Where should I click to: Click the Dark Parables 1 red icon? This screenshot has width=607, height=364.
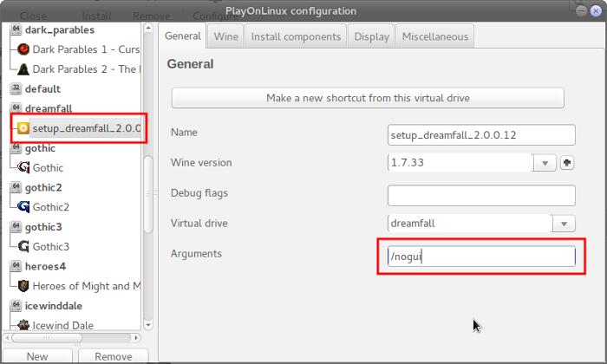pos(23,49)
